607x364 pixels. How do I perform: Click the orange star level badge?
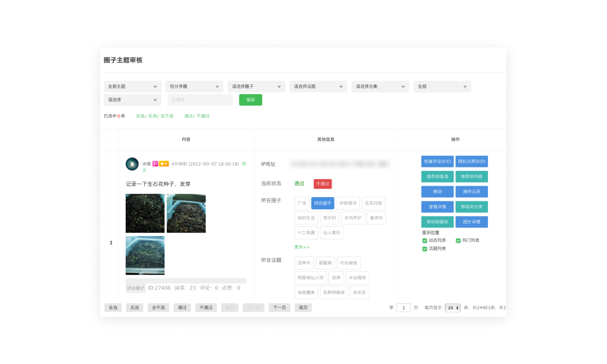coord(164,164)
